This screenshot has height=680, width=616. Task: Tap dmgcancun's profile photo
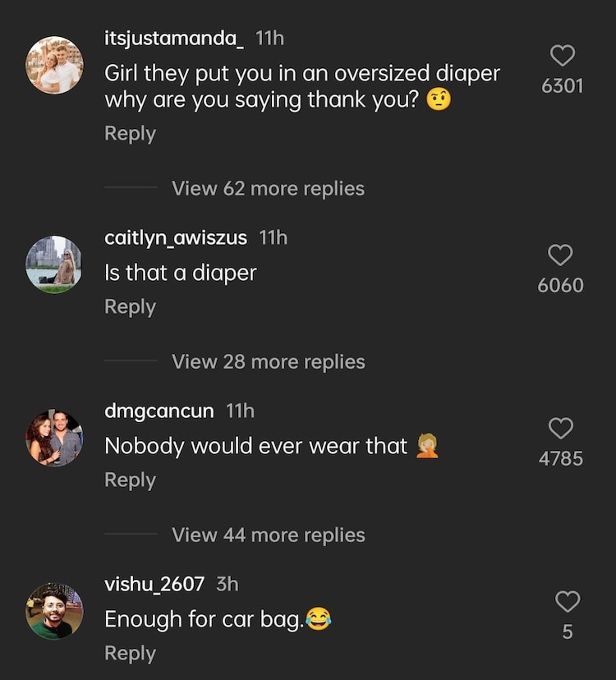[54, 439]
